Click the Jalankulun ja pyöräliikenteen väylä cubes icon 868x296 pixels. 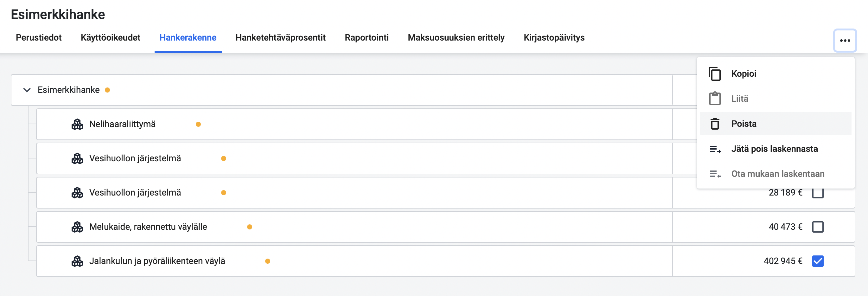click(77, 261)
